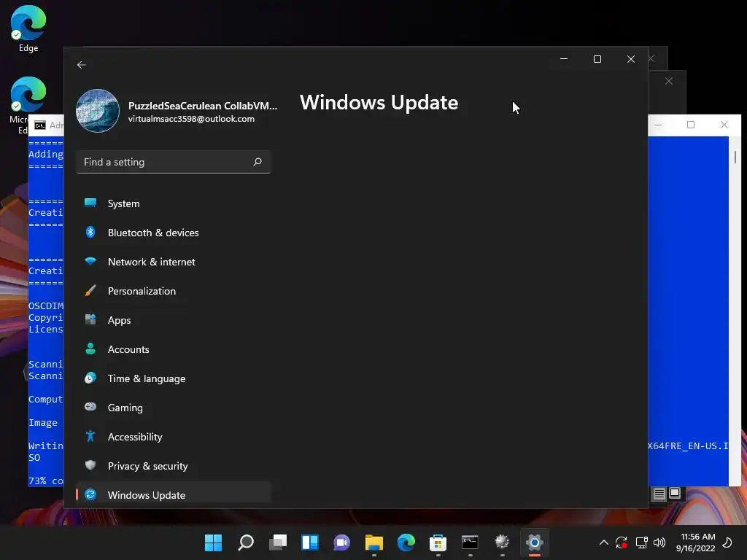The height and width of the screenshot is (560, 747).
Task: Close the Settings window
Action: 631,59
